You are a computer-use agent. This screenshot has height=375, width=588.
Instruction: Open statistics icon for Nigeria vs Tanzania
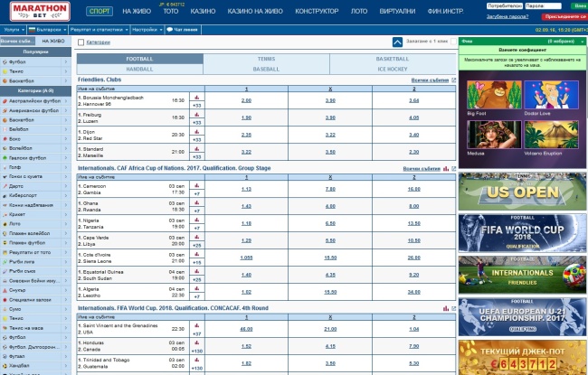197,220
